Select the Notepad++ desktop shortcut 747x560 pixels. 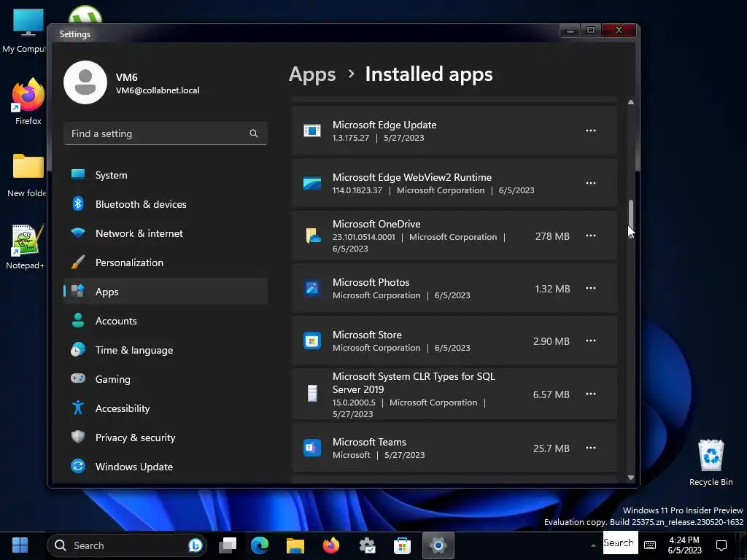click(x=26, y=246)
